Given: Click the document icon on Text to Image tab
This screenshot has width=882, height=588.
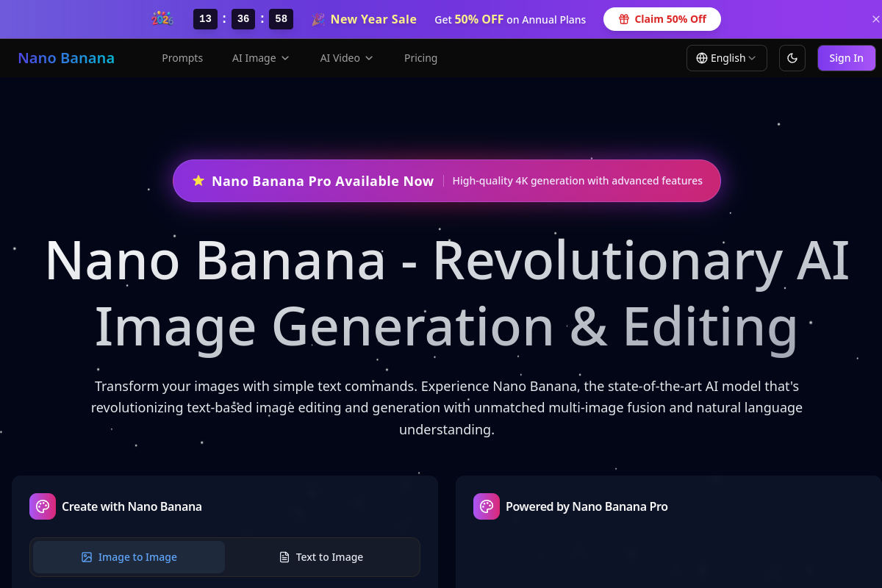Looking at the screenshot, I should [283, 557].
